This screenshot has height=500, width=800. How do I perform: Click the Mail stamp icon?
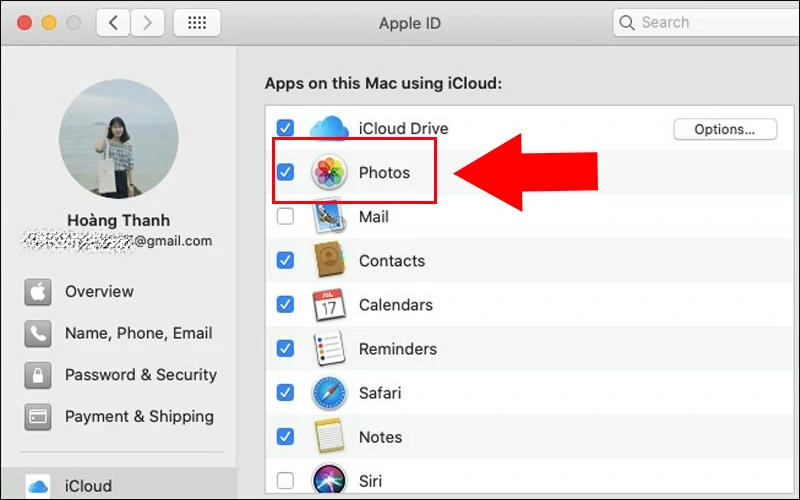point(329,216)
